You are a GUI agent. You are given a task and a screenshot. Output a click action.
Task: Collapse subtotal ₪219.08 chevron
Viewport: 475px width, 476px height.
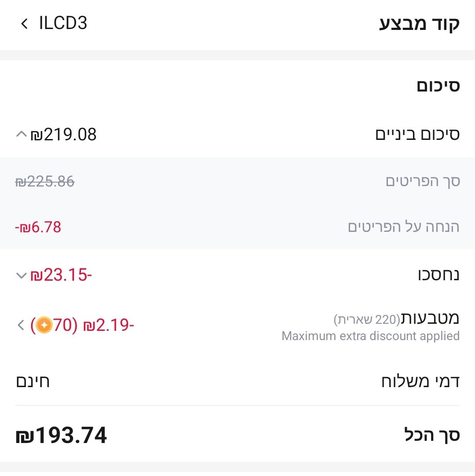(x=21, y=134)
